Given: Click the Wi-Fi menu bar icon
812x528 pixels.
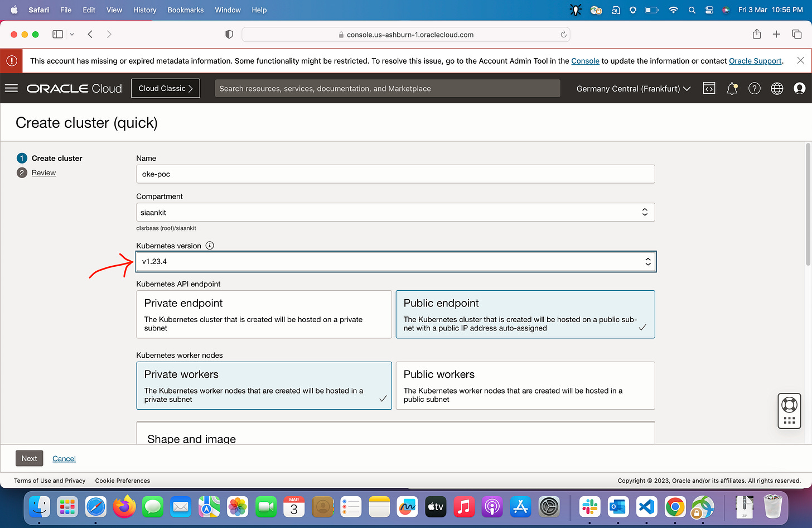Looking at the screenshot, I should 673,10.
